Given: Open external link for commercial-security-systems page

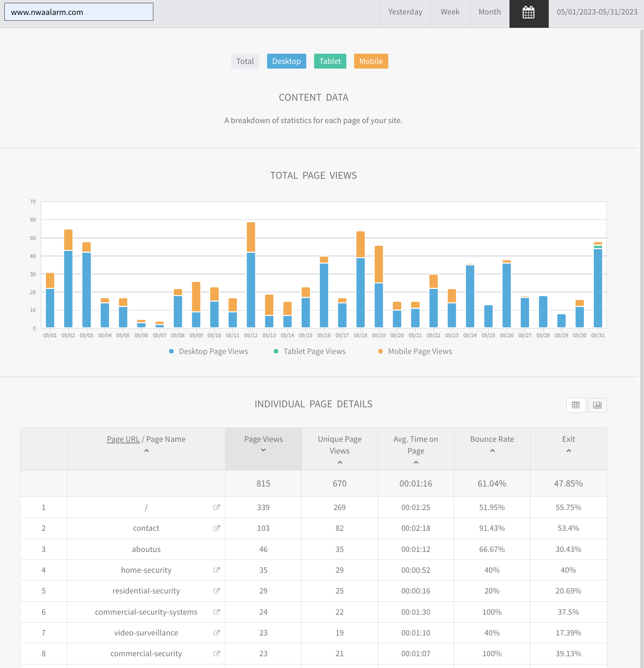Looking at the screenshot, I should 216,612.
